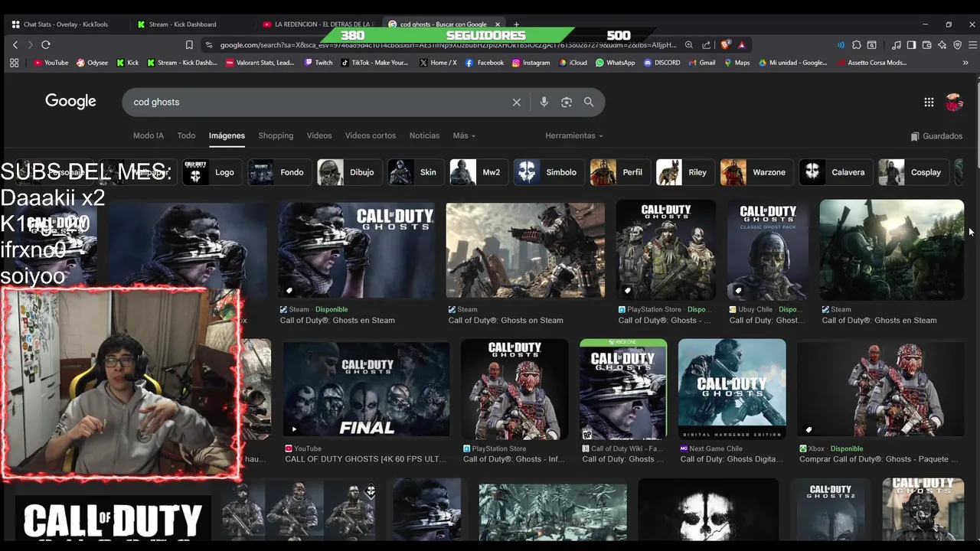980x551 pixels.
Task: Reload the page with the refresh icon
Action: [46, 45]
